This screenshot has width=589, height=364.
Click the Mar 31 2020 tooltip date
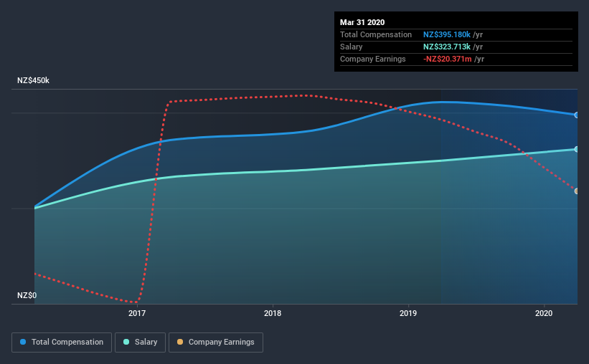click(362, 22)
